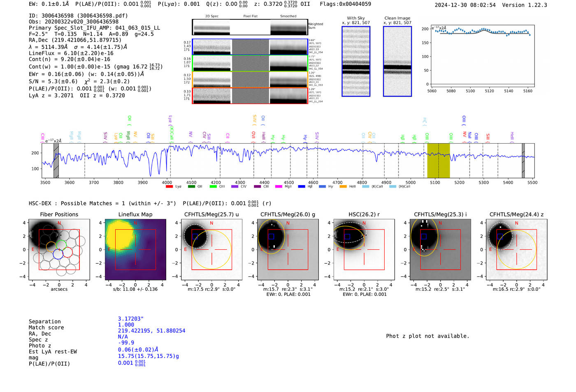576x392 pixels.
Task: Select the red-bordered 2D spectrum fiber row
Action: pyautogui.click(x=250, y=95)
